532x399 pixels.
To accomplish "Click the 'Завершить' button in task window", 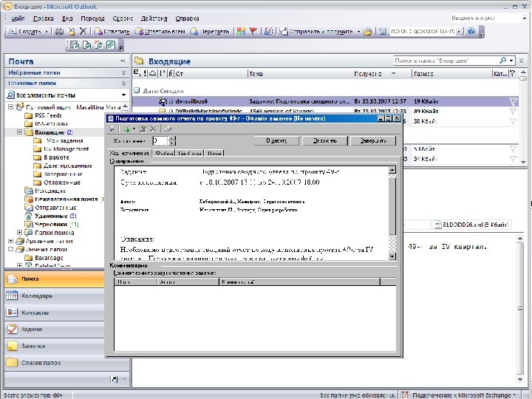I will [x=373, y=141].
